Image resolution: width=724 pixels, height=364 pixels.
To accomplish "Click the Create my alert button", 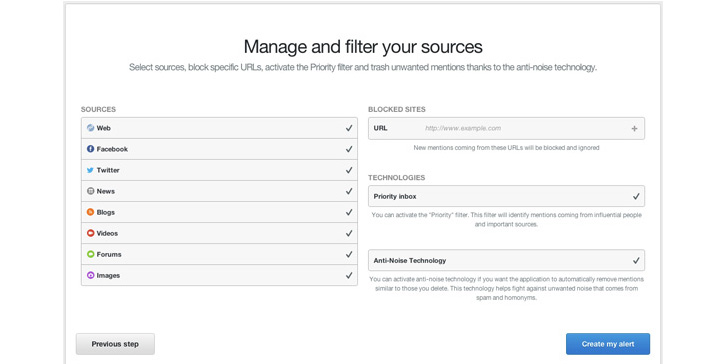I will tap(608, 344).
